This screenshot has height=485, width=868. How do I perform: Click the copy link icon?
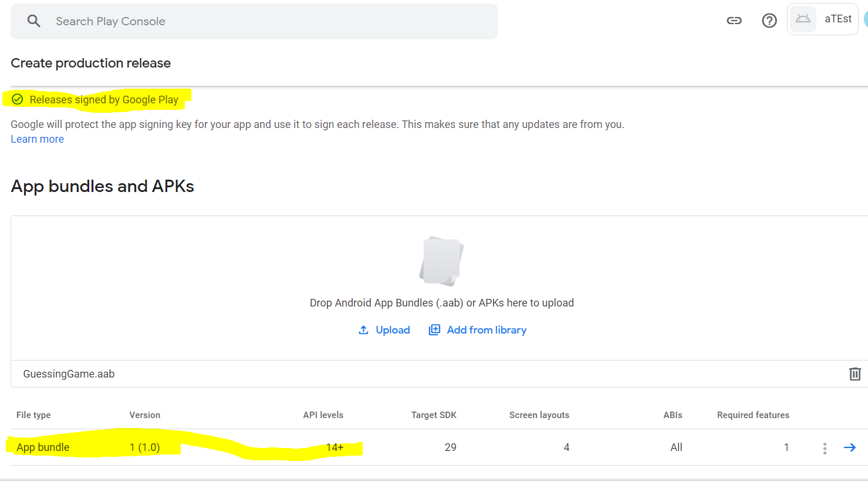734,21
